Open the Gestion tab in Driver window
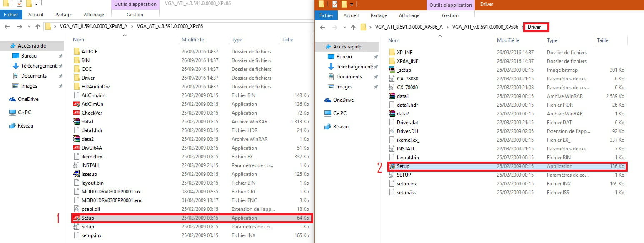 pos(450,15)
